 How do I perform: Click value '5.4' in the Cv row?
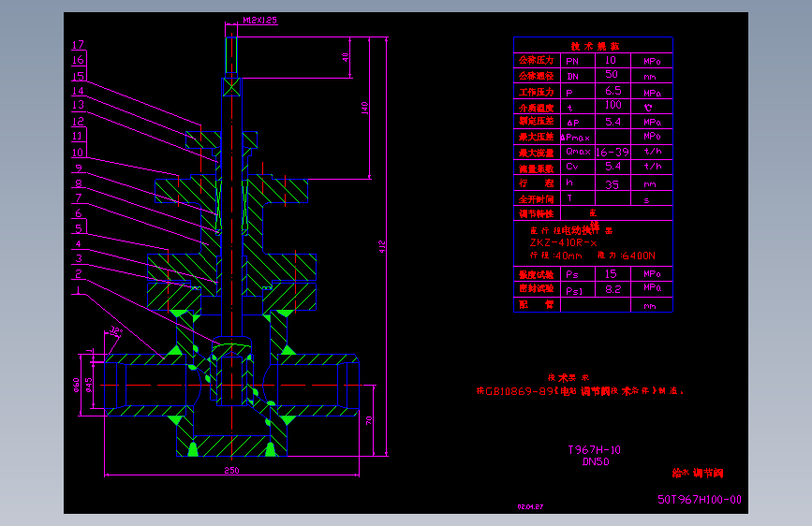[x=613, y=167]
